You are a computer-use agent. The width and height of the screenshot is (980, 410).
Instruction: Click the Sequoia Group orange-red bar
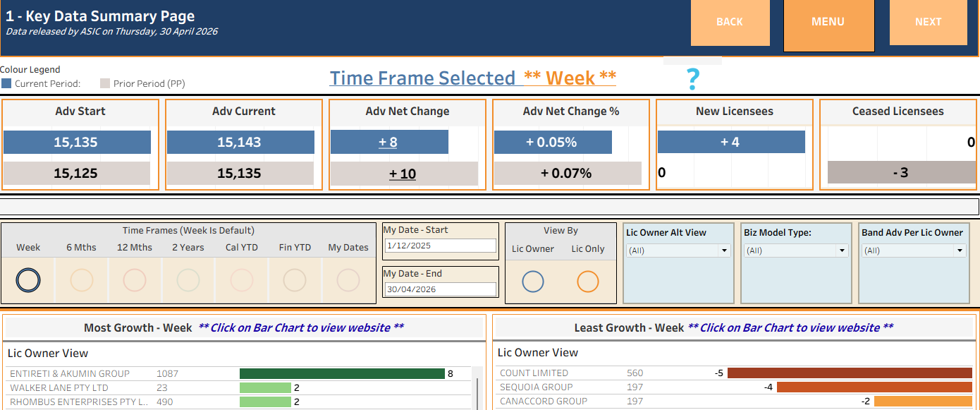(875, 387)
